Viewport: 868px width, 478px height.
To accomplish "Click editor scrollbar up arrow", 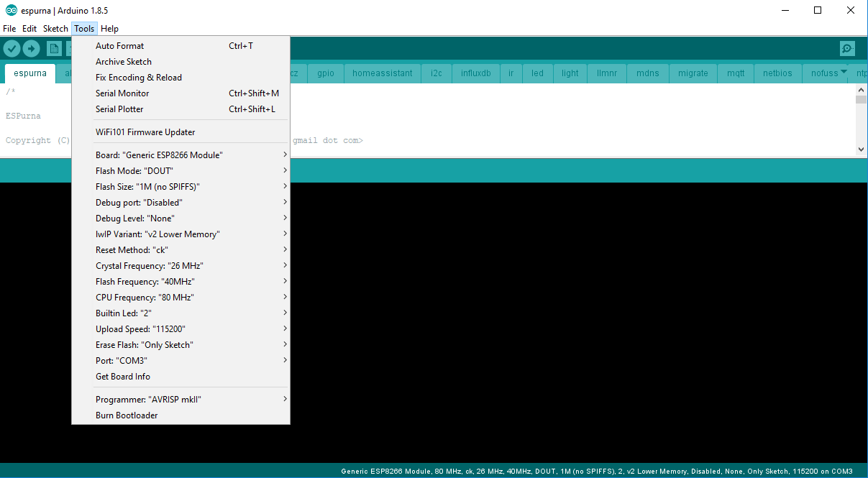I will (862, 90).
